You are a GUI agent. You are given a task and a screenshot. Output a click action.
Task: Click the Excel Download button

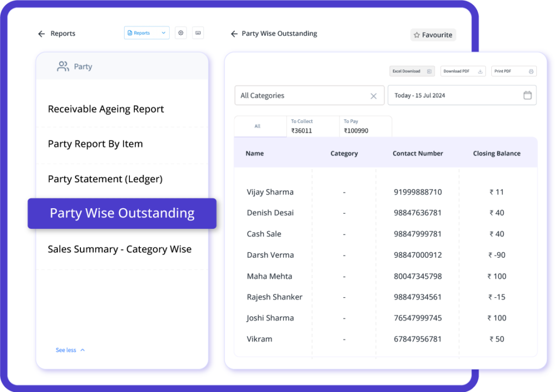(x=412, y=71)
